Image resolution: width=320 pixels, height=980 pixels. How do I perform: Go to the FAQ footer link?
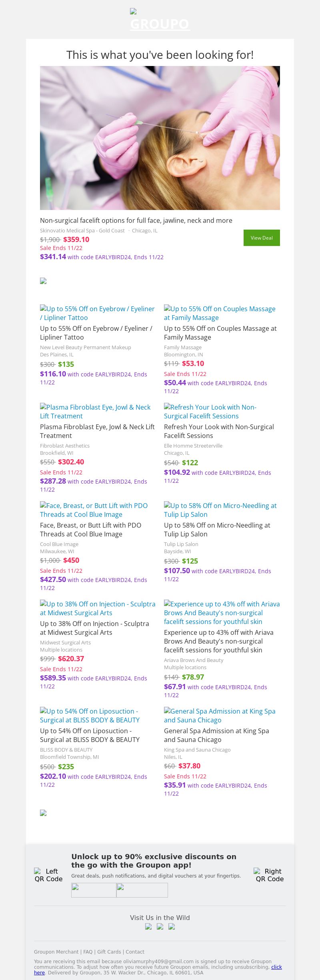[88, 952]
